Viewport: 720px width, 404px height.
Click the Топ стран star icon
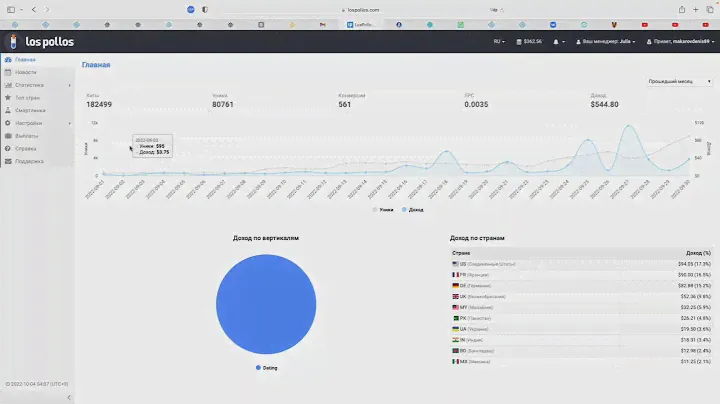coord(8,98)
